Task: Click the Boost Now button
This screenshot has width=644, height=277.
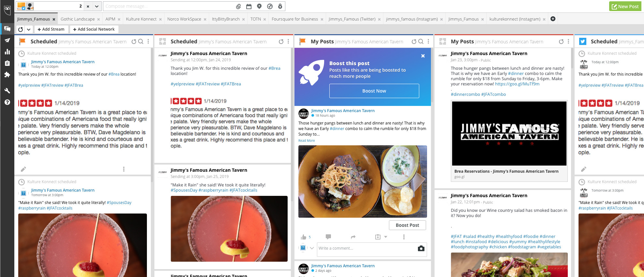Action: point(374,91)
